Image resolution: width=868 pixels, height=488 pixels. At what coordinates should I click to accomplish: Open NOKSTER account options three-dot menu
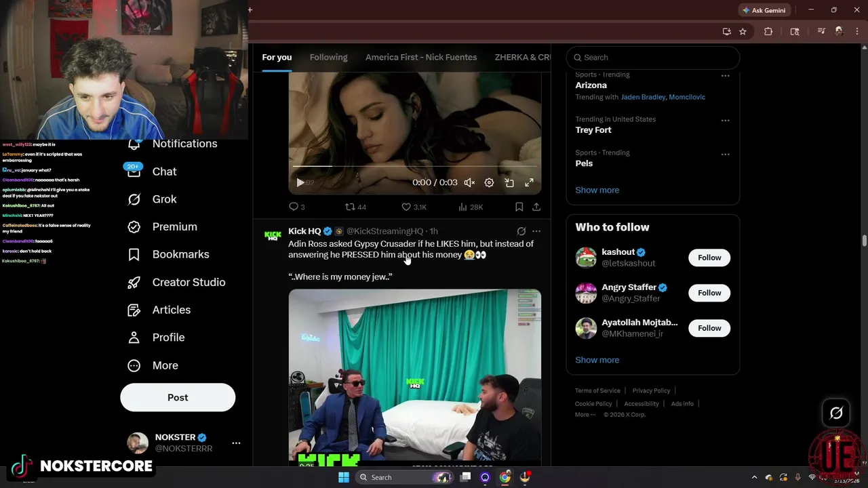pyautogui.click(x=236, y=443)
